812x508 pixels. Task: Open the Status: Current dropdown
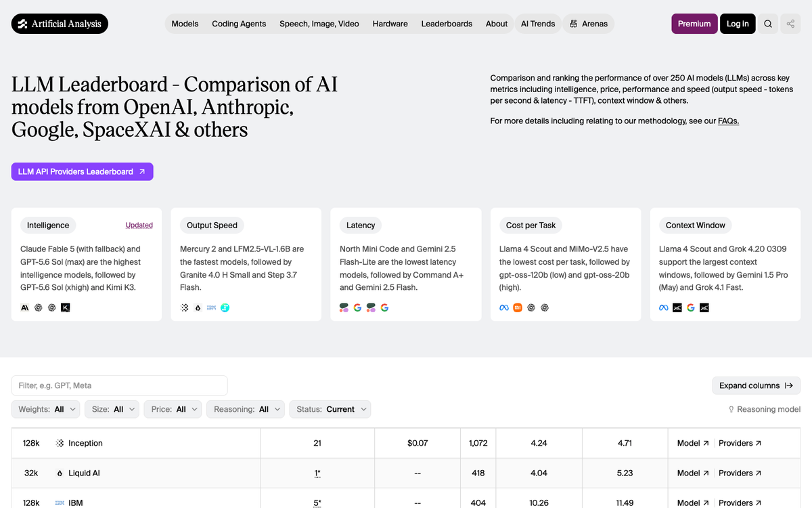pyautogui.click(x=330, y=409)
